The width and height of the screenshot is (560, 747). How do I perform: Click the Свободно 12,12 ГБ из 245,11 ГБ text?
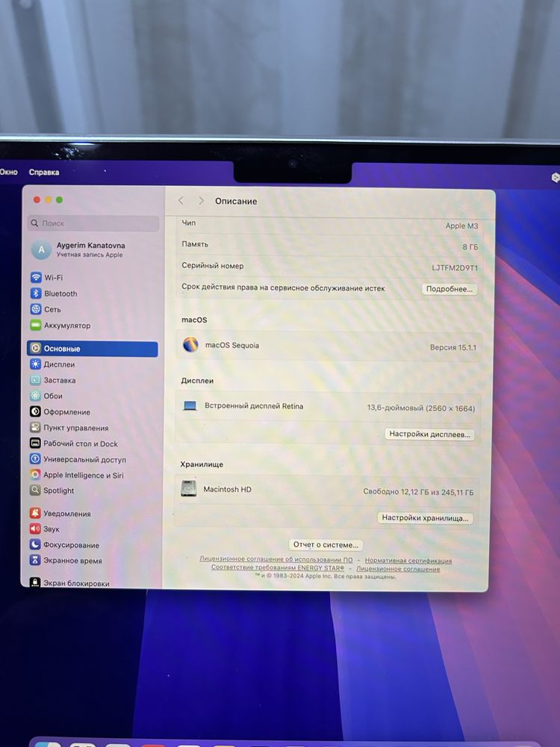coord(418,492)
